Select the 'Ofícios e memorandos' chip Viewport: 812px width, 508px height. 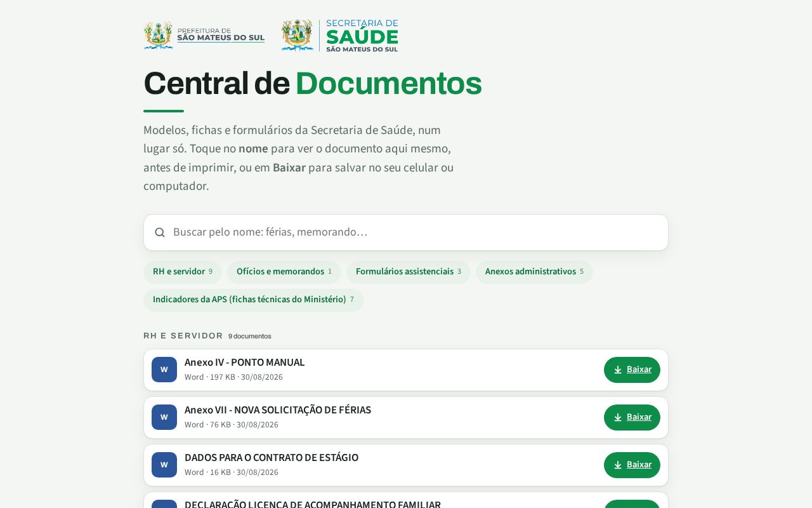click(x=284, y=272)
